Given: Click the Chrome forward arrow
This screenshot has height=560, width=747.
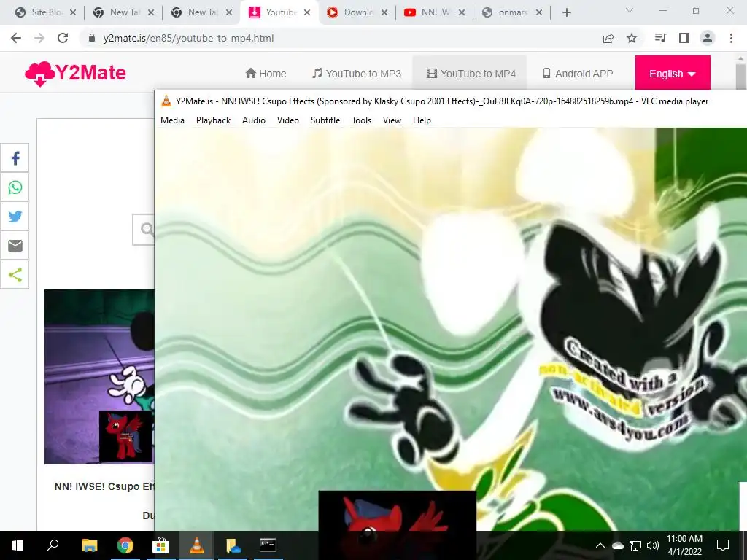Looking at the screenshot, I should 39,38.
